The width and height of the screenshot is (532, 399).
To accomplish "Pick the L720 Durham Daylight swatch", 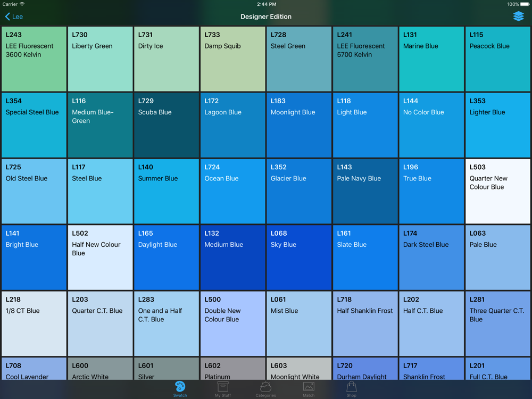I will click(365, 369).
